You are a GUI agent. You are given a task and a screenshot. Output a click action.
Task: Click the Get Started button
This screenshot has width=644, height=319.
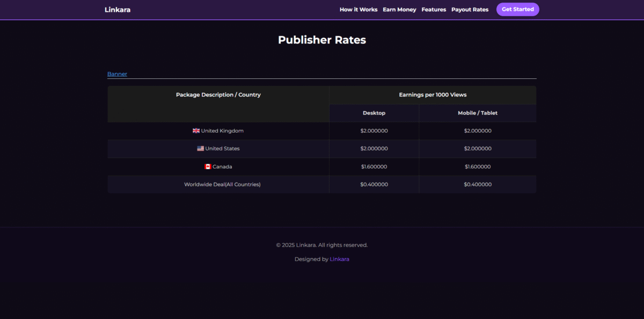pos(518,9)
